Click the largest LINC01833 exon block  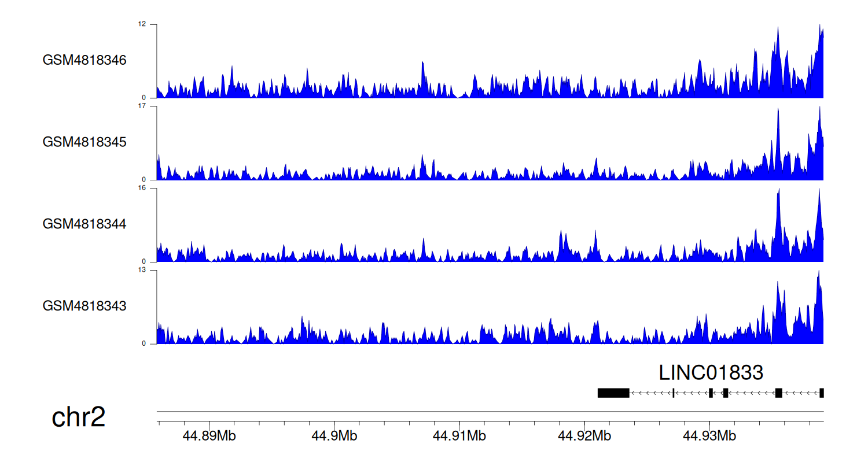pyautogui.click(x=613, y=393)
